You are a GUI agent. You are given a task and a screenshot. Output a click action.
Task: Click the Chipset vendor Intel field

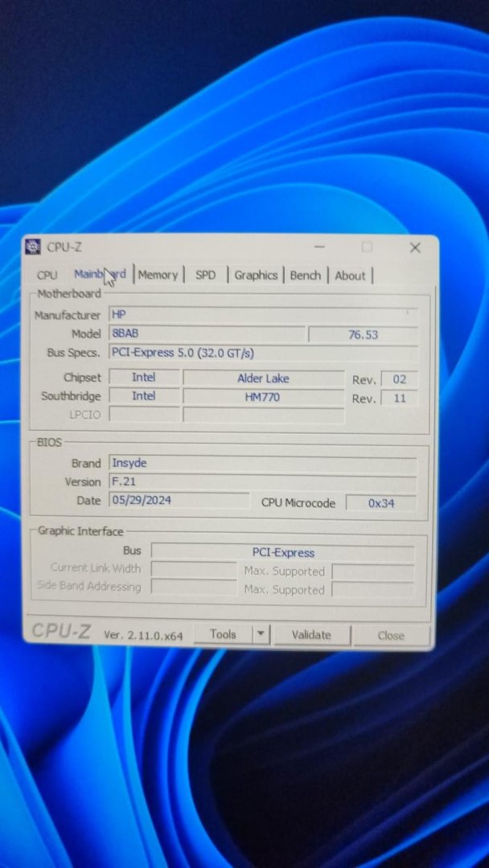pyautogui.click(x=144, y=377)
